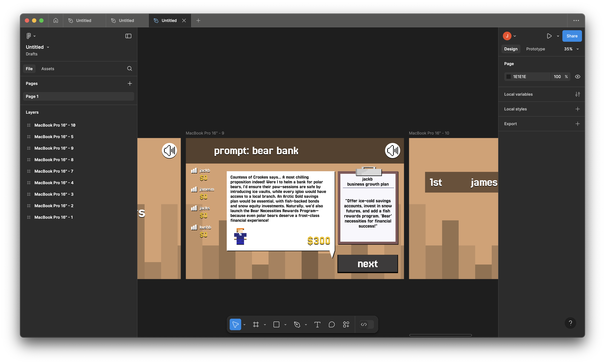
Task: Select MacBook Pro 16" - 7 layer
Action: (54, 171)
